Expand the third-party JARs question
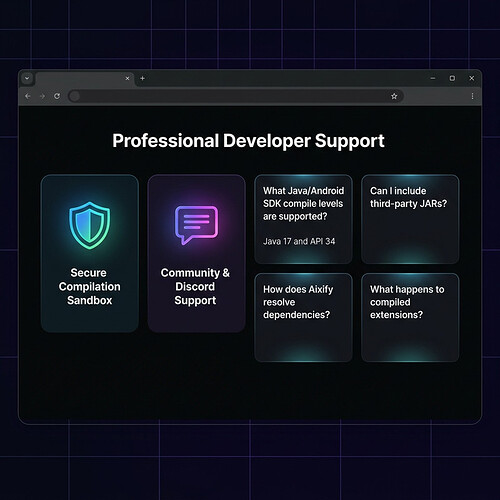This screenshot has height=500, width=500. [410, 219]
